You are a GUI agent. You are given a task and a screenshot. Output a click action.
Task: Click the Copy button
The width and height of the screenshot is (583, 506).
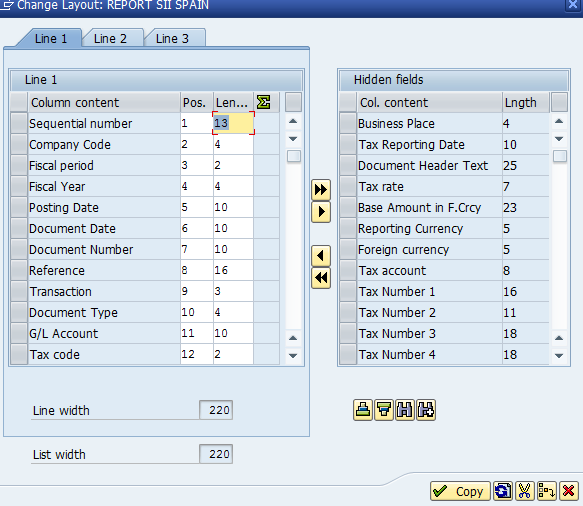(460, 491)
